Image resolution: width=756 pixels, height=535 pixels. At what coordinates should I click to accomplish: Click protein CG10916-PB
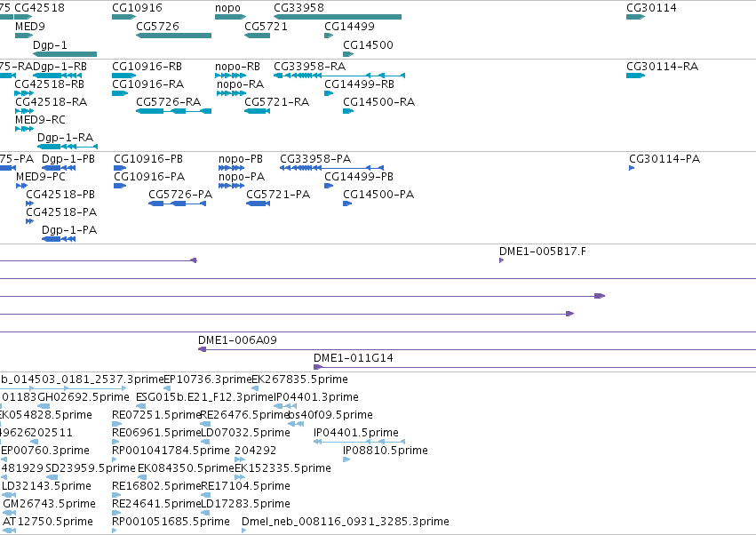[x=120, y=168]
